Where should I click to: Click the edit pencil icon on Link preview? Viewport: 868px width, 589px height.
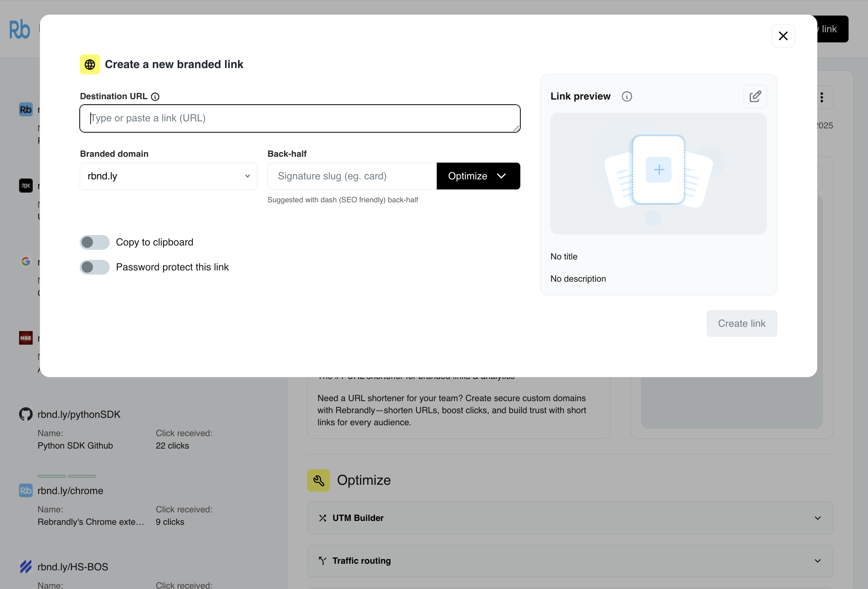tap(755, 96)
